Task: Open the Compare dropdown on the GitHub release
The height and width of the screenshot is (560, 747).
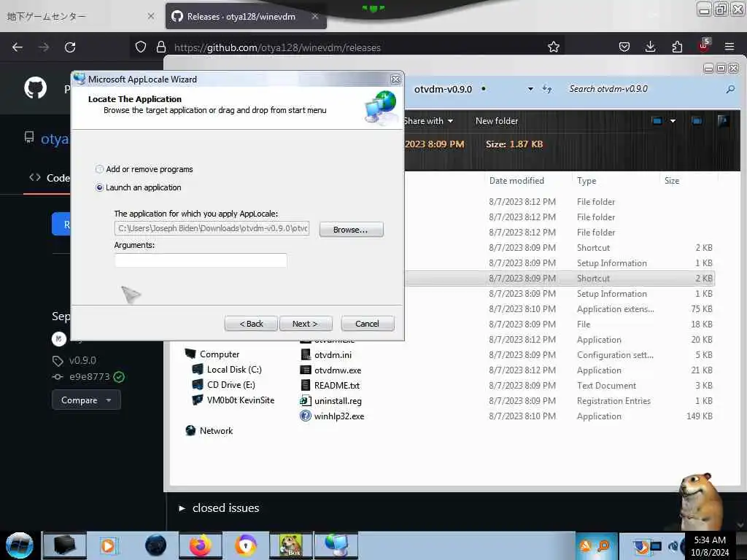Action: 86,400
